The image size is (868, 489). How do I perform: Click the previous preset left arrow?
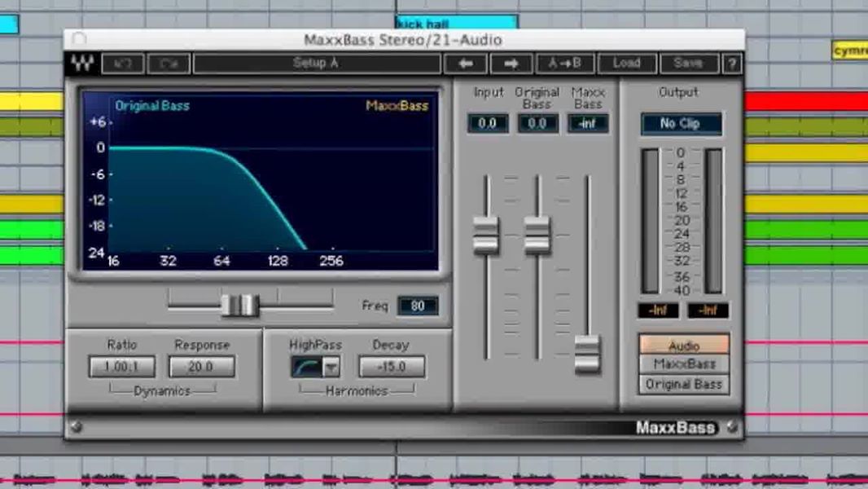pyautogui.click(x=466, y=63)
